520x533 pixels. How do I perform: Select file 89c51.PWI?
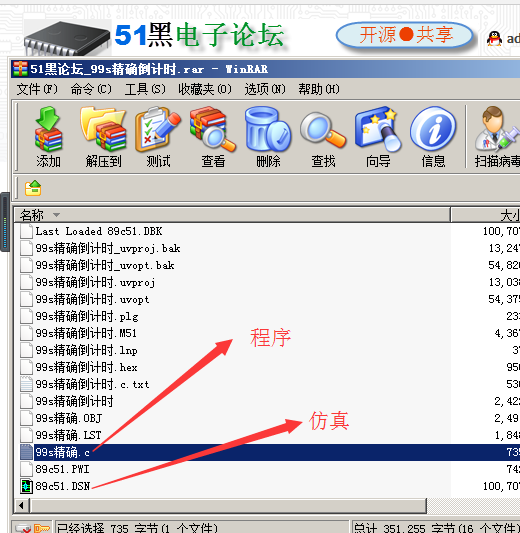pyautogui.click(x=62, y=469)
